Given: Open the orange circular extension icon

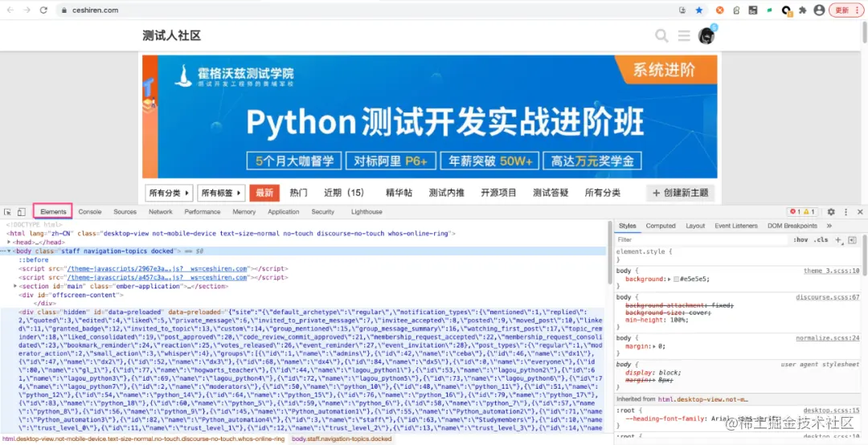Looking at the screenshot, I should pos(719,10).
